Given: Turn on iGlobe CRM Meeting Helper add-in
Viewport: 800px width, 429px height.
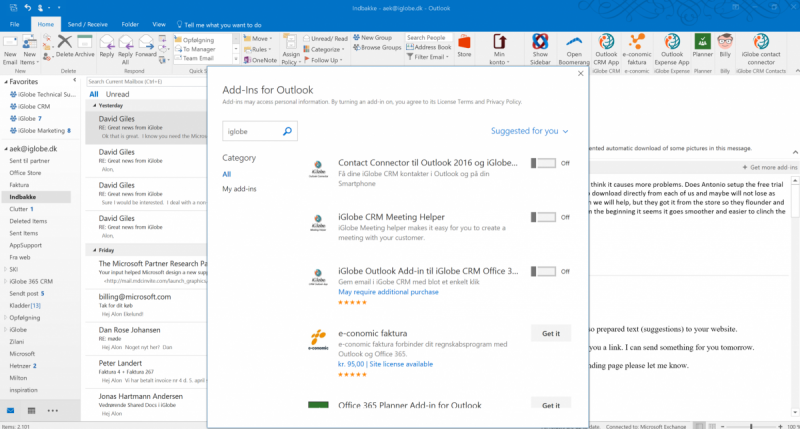Looking at the screenshot, I should 543,217.
